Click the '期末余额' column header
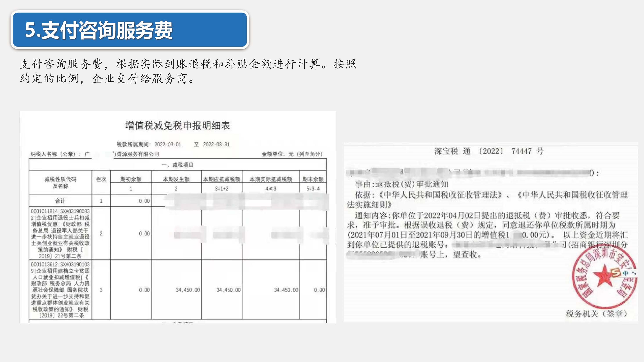 tap(313, 179)
